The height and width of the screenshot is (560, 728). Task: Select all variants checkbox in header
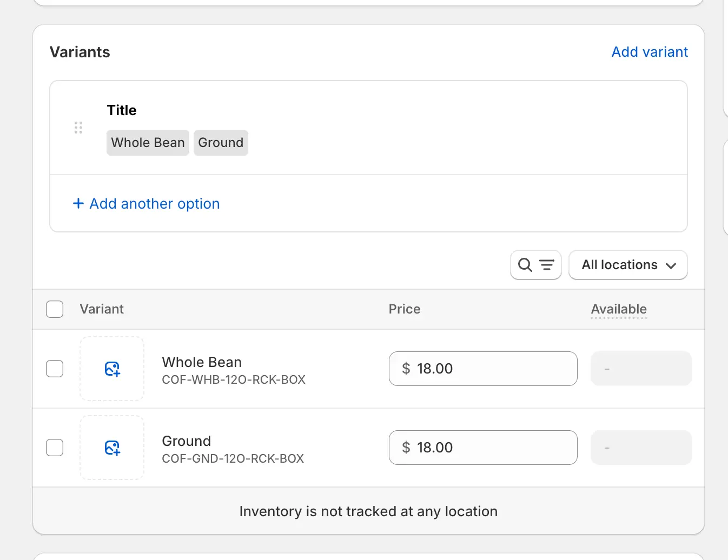[x=55, y=309]
